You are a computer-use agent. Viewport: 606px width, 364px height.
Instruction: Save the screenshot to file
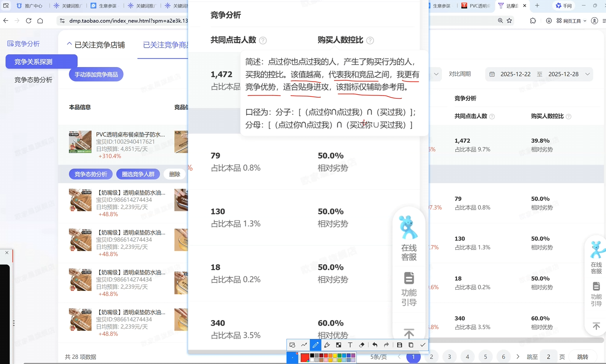[x=399, y=345]
